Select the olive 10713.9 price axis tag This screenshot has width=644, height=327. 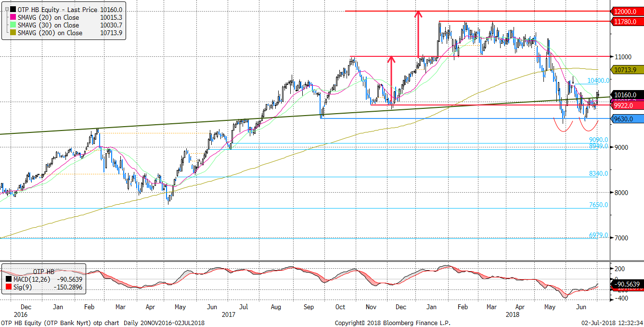click(626, 70)
